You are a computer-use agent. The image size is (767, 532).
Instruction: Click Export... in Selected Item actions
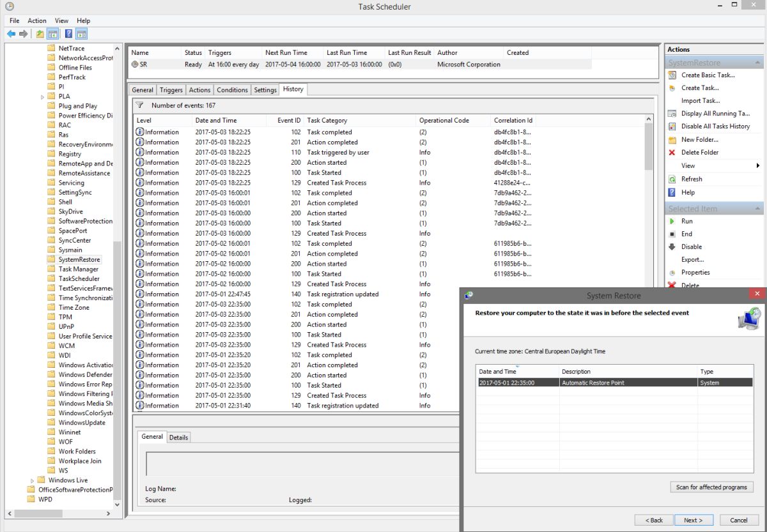tap(692, 260)
